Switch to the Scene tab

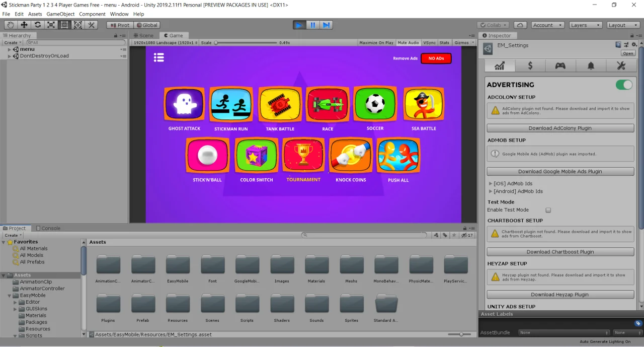point(143,36)
